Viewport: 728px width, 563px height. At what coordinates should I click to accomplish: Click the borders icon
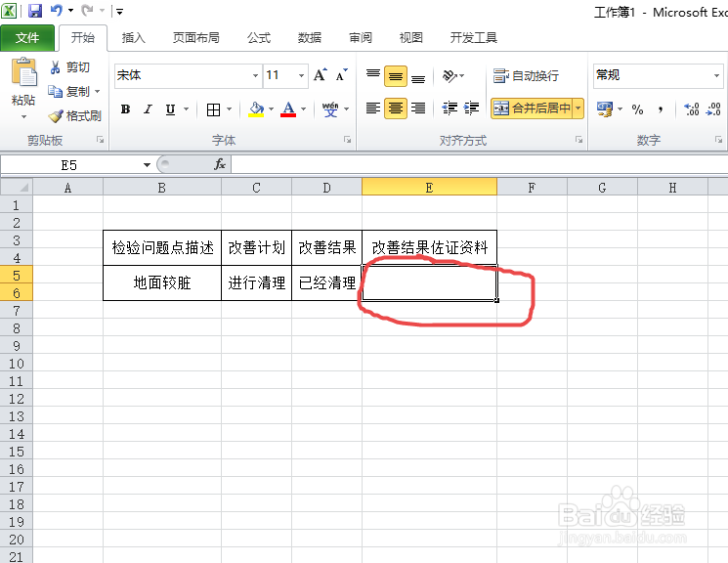pyautogui.click(x=214, y=109)
